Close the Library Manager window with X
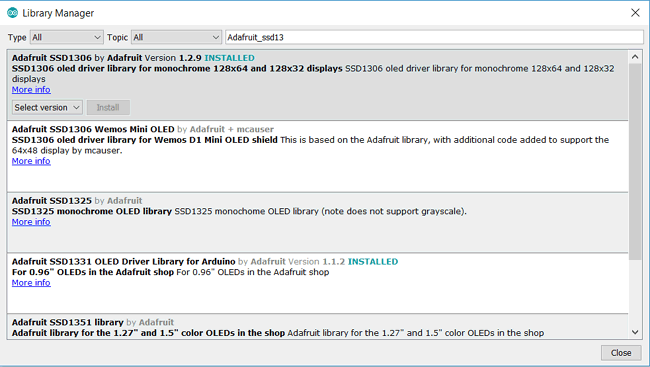650x367 pixels. click(635, 13)
